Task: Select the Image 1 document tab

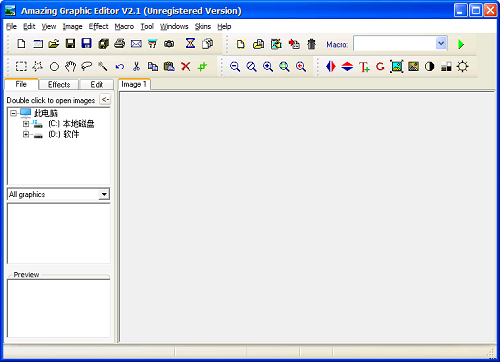Action: [x=134, y=84]
